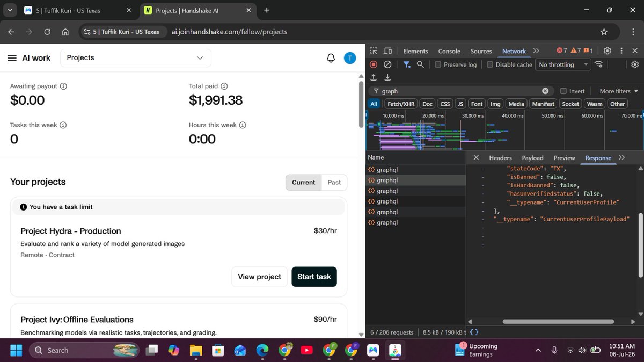The height and width of the screenshot is (362, 644).
Task: Show more request detail tabs
Action: (622, 157)
